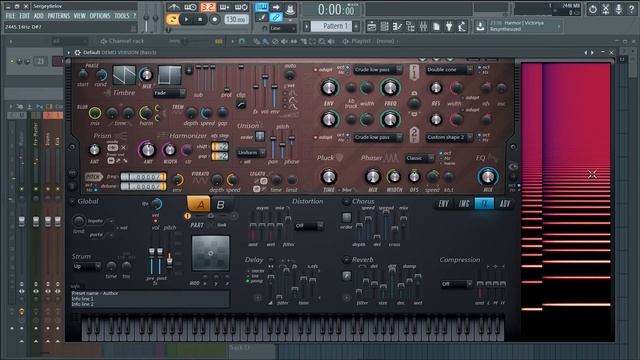Screen dimensions: 640x360
Task: Toggle adapt for Filter 1
Action: pos(316,70)
